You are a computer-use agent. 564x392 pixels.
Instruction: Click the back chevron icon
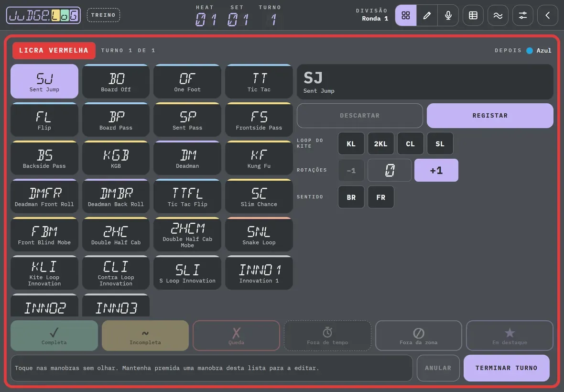pos(547,15)
